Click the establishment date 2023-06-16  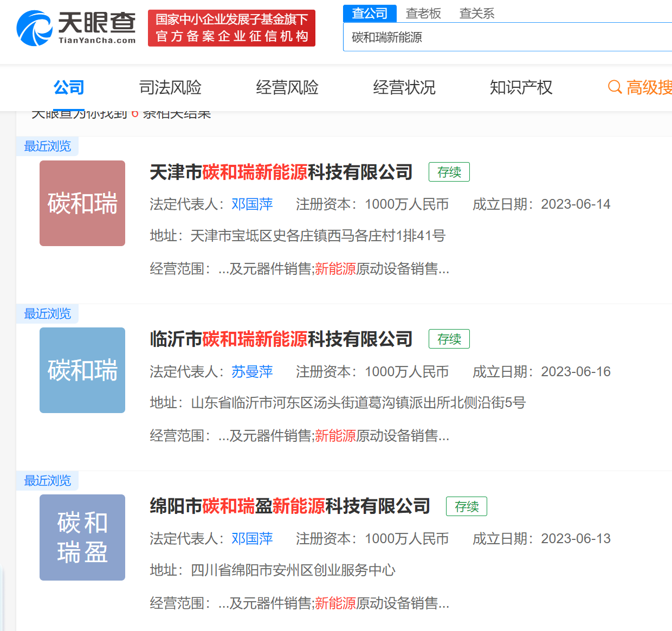[576, 371]
